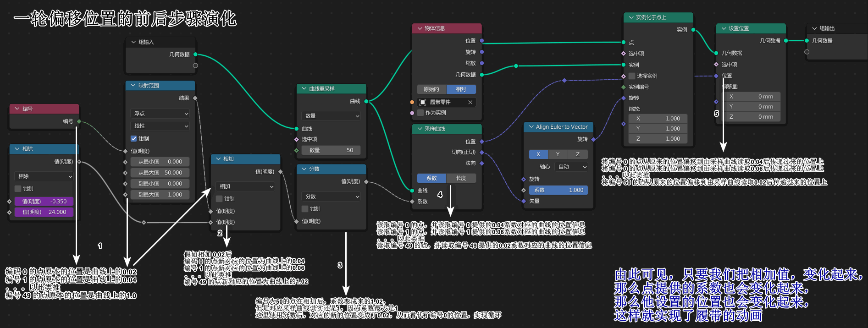Click the object icon beside 履带零件
This screenshot has width=868, height=328.
[x=423, y=102]
